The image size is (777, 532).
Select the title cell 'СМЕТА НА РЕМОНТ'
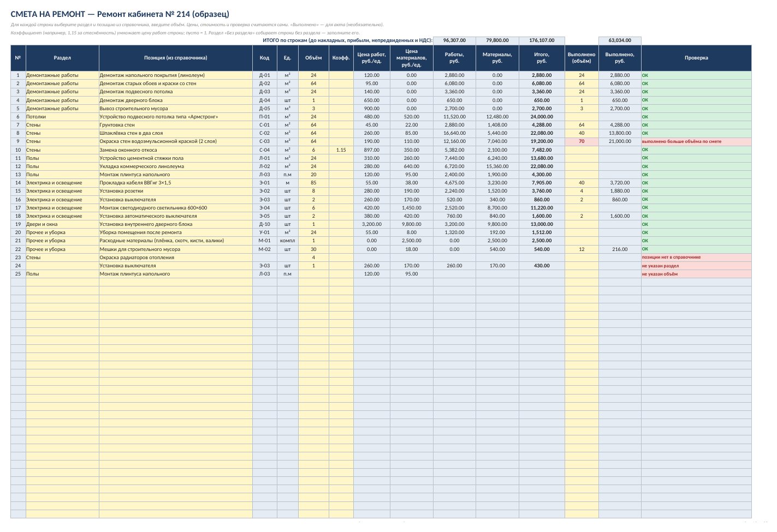[120, 14]
